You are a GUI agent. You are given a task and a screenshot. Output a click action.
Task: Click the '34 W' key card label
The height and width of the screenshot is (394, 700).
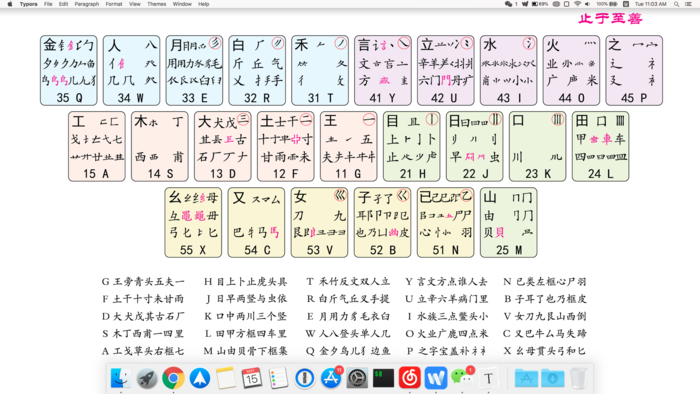(x=130, y=98)
